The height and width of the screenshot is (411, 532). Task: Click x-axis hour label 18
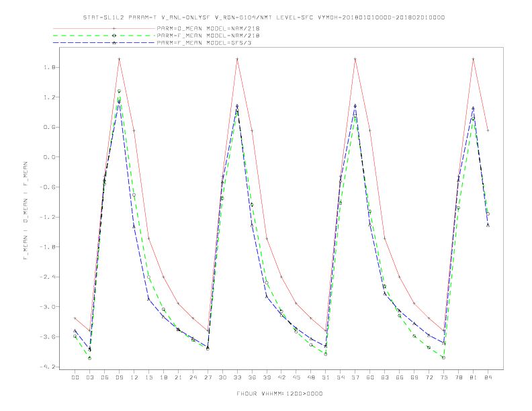(163, 377)
